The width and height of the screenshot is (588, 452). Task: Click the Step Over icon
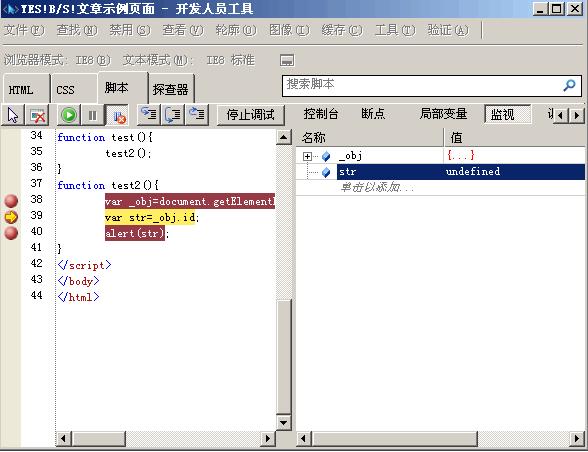tap(172, 114)
